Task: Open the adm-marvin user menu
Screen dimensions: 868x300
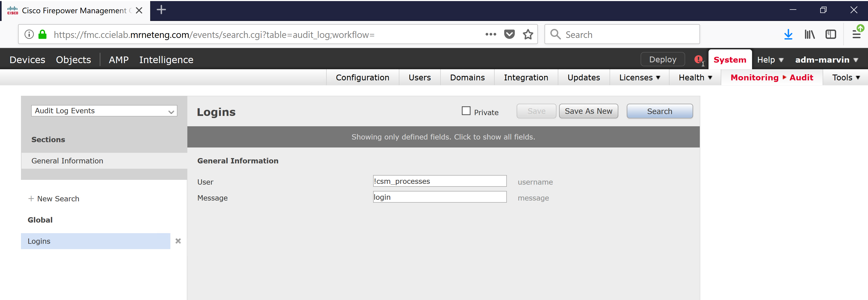Action: 826,60
